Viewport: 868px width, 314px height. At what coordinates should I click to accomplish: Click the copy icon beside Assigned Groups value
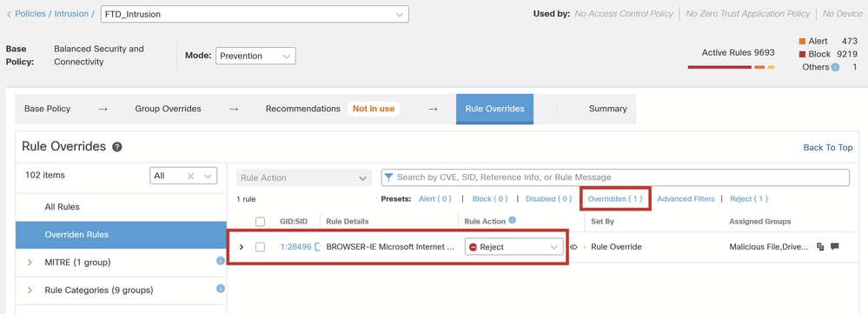pos(821,246)
